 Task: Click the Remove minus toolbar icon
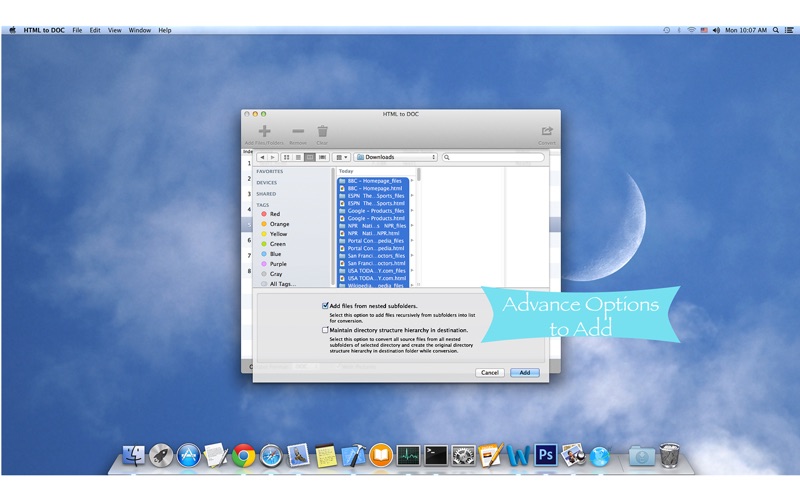pos(298,131)
